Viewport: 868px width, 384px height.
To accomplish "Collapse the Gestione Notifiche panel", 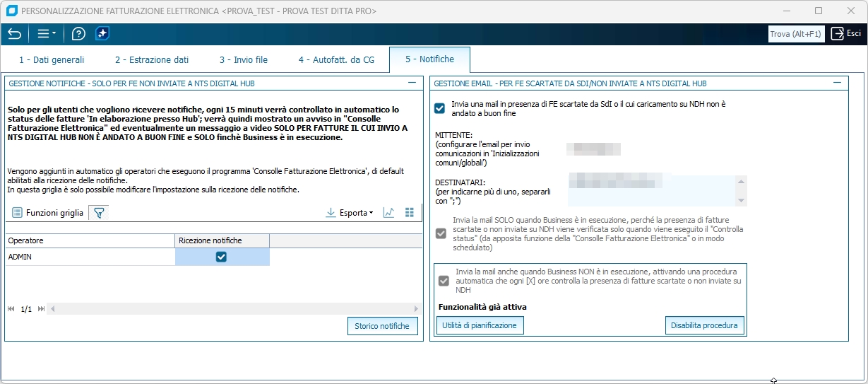I will pyautogui.click(x=412, y=83).
